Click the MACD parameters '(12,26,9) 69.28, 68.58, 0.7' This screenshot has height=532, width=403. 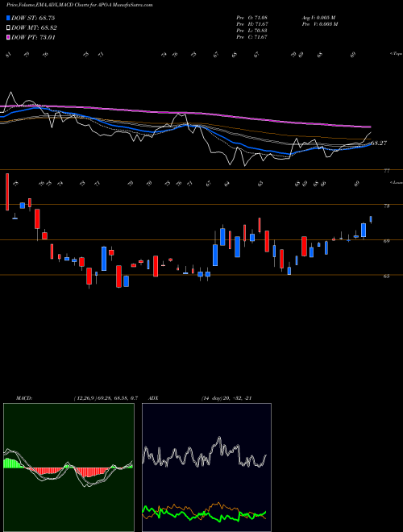106,398
